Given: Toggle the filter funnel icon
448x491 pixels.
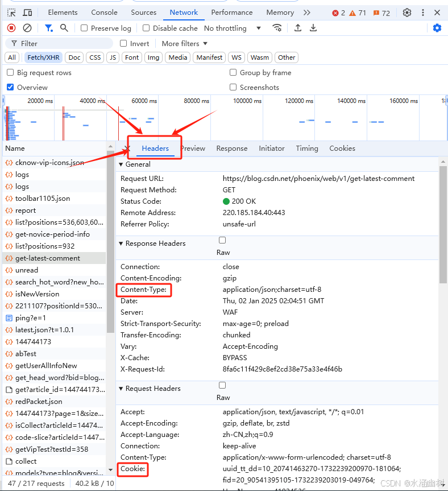Looking at the screenshot, I should pyautogui.click(x=48, y=28).
